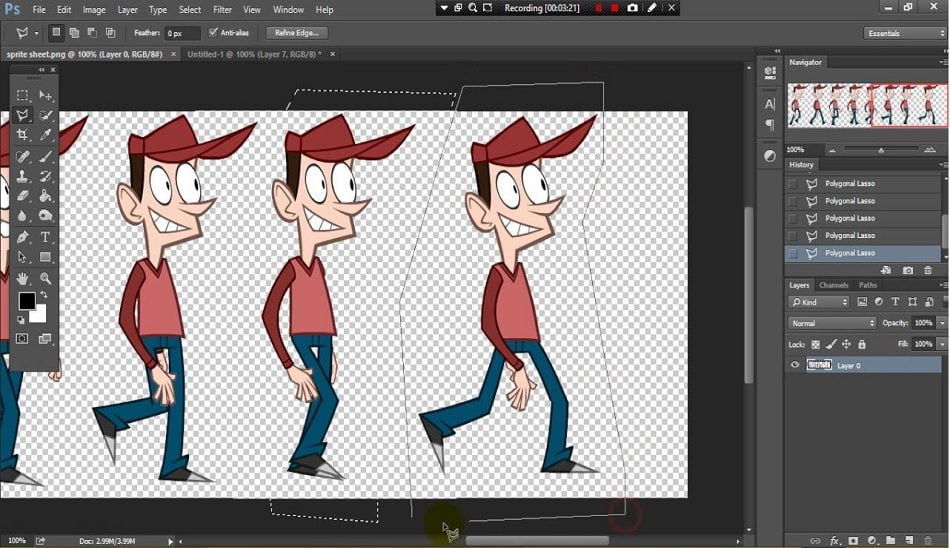Select the History Brush tool
This screenshot has height=548, width=950.
[45, 176]
